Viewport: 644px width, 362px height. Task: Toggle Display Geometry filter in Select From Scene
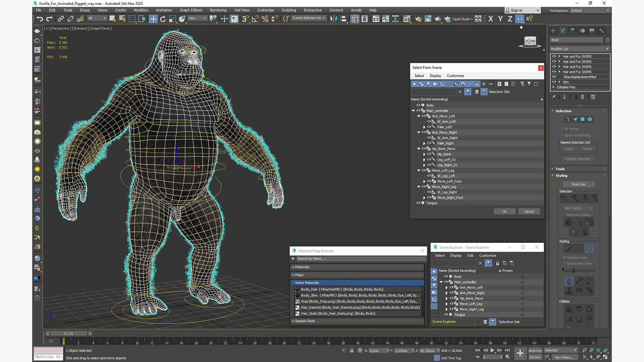click(x=415, y=84)
